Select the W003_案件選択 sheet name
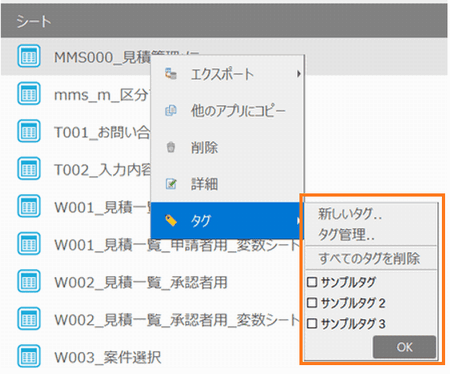The image size is (450, 374). click(108, 358)
